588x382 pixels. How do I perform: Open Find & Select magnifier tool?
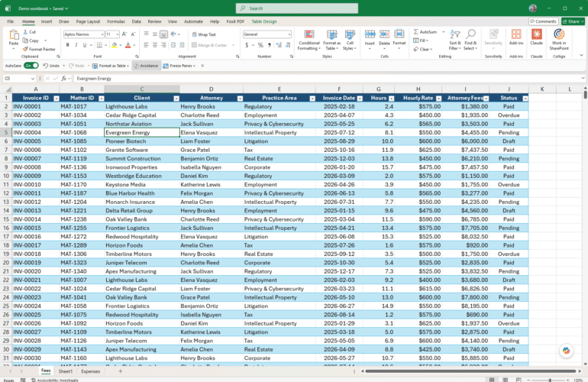(x=470, y=40)
